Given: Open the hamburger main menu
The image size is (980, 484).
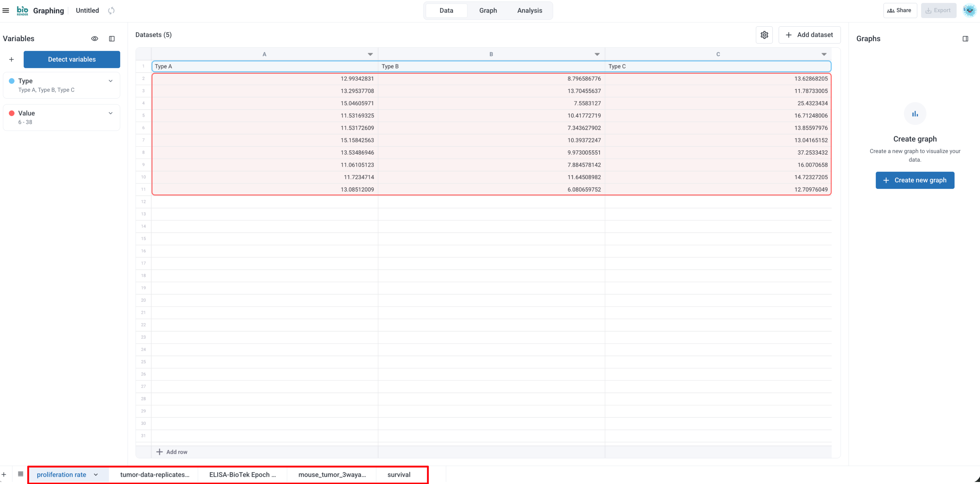Looking at the screenshot, I should 6,11.
